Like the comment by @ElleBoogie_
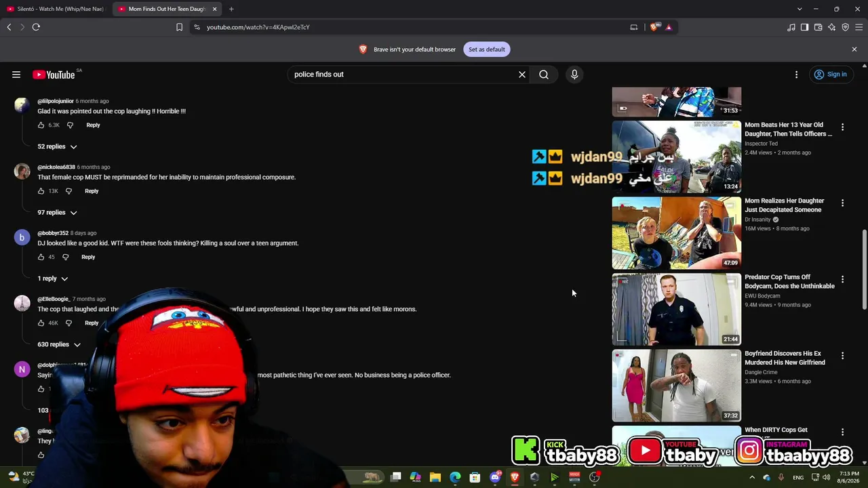Image resolution: width=868 pixels, height=488 pixels. click(x=41, y=323)
